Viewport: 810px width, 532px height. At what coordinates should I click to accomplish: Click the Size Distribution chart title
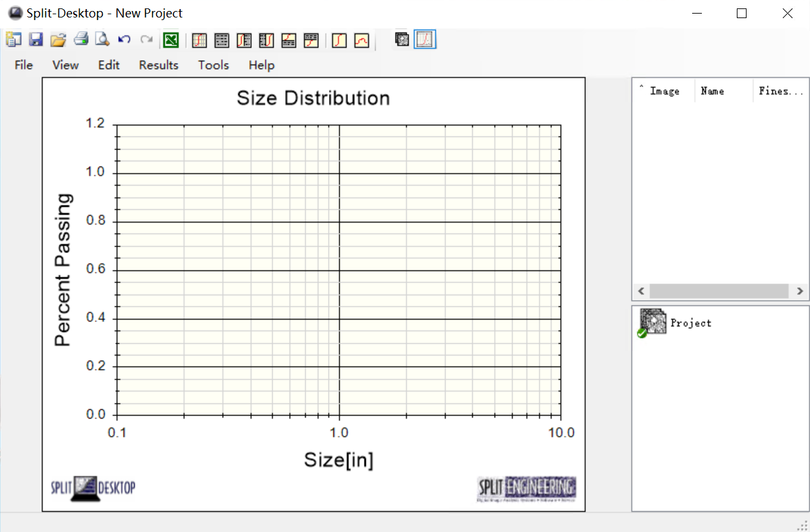pyautogui.click(x=313, y=98)
